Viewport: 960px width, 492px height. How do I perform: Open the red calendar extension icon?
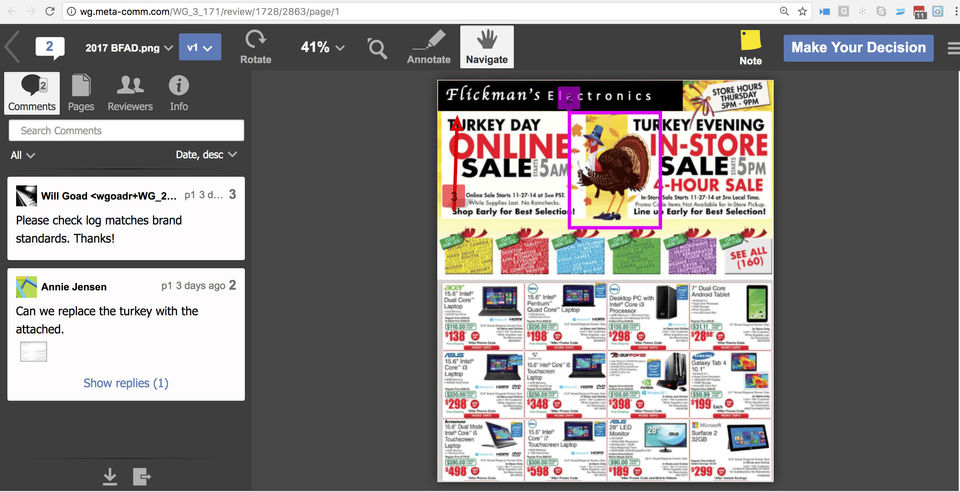tap(920, 12)
